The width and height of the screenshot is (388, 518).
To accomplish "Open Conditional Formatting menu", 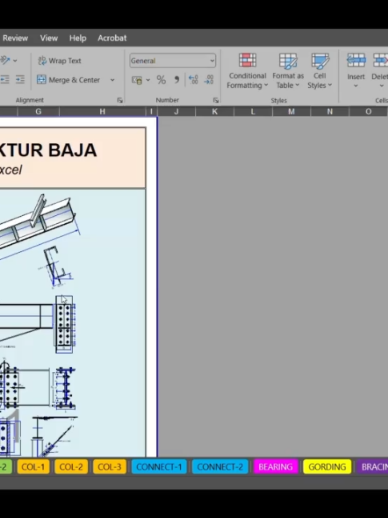I will (247, 71).
